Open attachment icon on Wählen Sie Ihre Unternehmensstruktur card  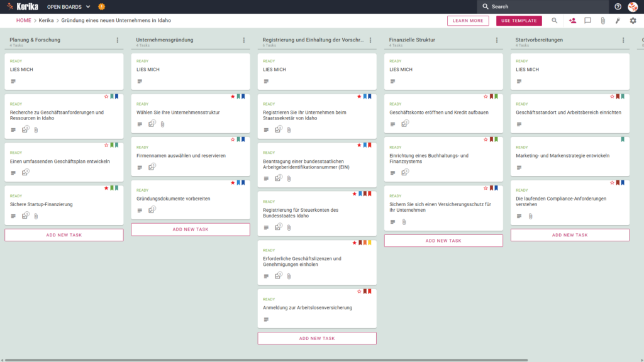163,124
